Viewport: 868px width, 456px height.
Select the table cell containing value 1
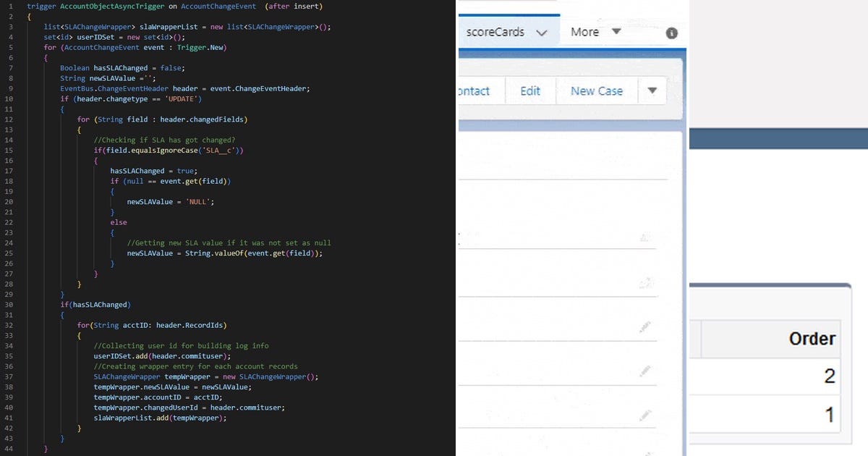click(829, 413)
